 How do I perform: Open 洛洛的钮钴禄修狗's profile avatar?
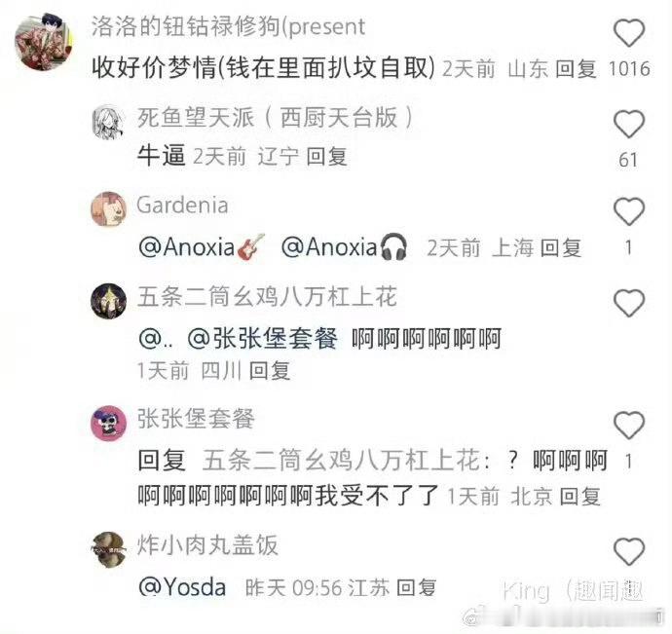43,42
